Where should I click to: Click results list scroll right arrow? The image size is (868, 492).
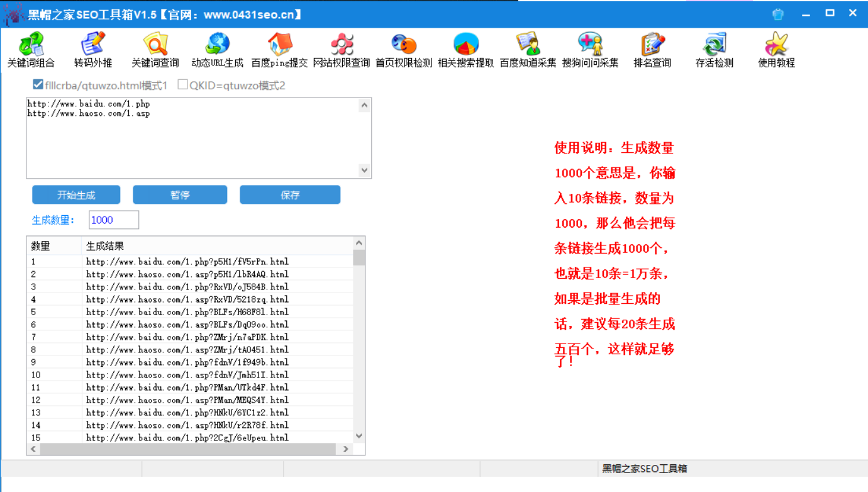point(345,449)
